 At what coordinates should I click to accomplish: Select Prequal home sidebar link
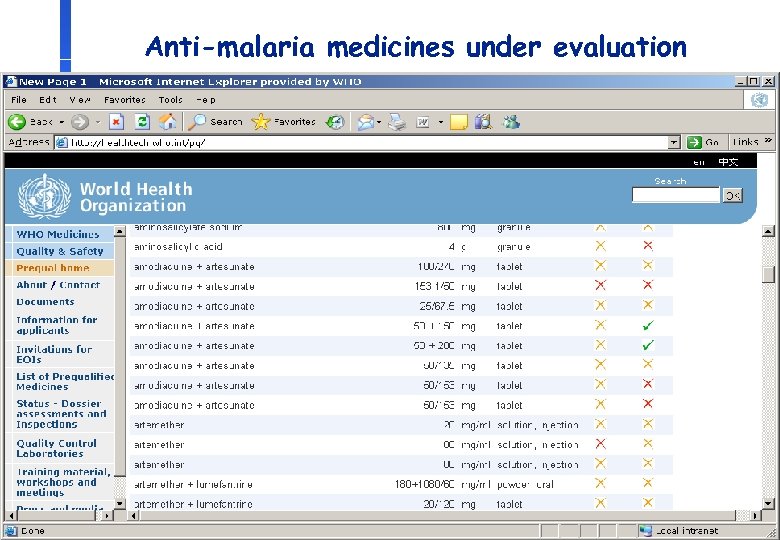coord(53,268)
